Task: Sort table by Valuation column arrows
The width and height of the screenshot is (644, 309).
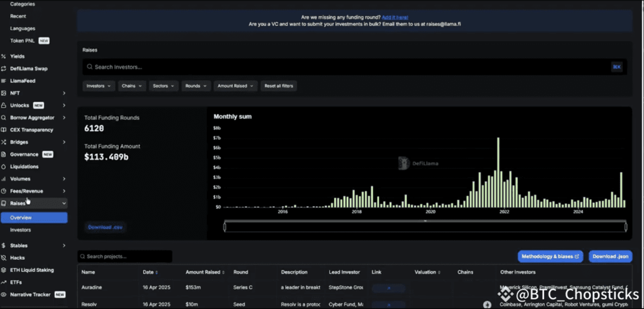Action: (440, 273)
